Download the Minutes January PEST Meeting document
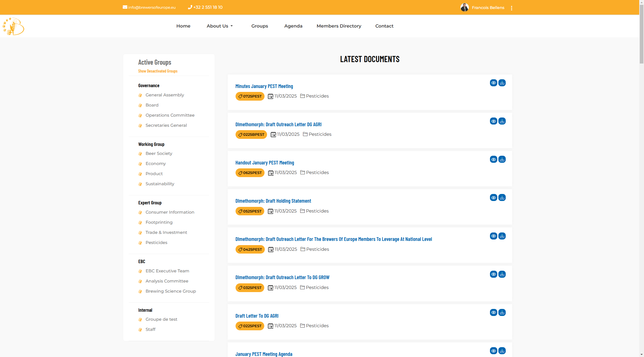 tap(502, 83)
